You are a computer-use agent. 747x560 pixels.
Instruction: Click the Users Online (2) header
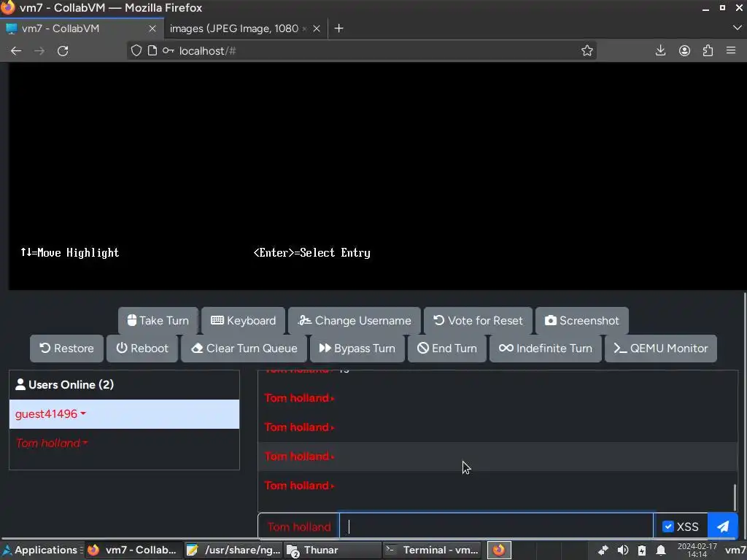point(124,385)
